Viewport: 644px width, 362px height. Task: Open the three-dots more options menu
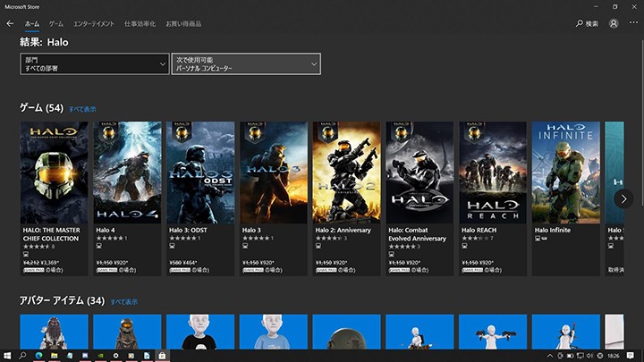click(x=633, y=23)
